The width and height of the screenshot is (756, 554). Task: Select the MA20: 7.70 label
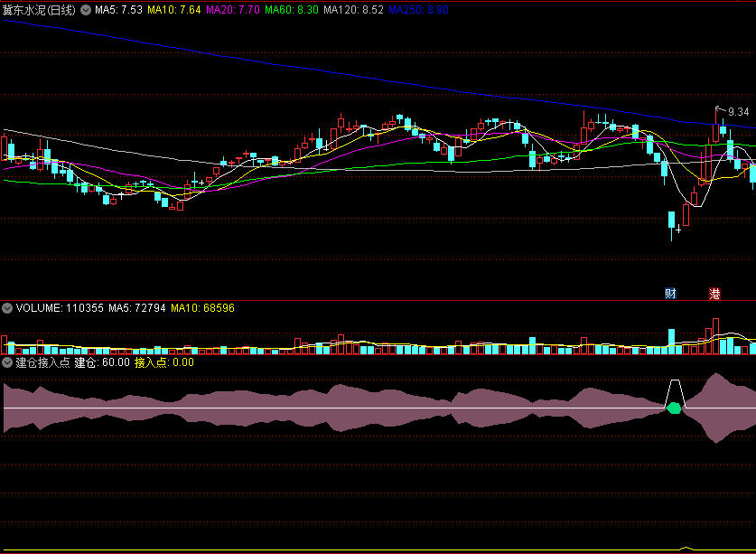click(x=233, y=10)
